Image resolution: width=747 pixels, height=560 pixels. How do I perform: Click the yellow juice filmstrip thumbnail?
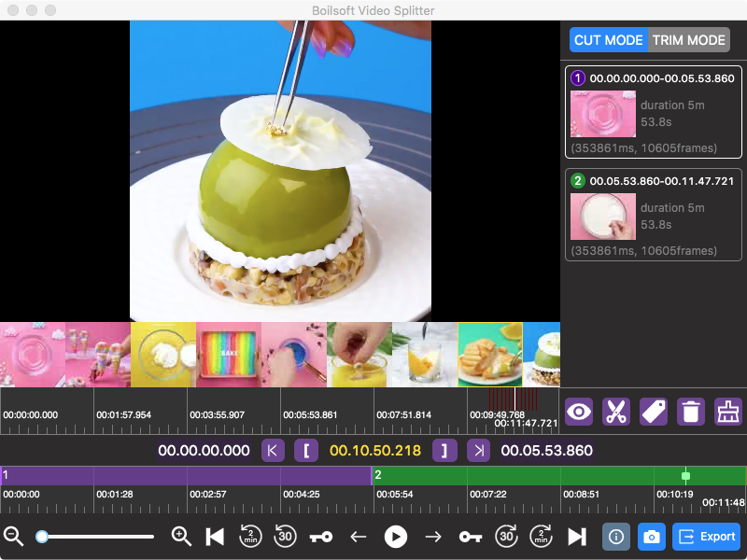point(359,355)
